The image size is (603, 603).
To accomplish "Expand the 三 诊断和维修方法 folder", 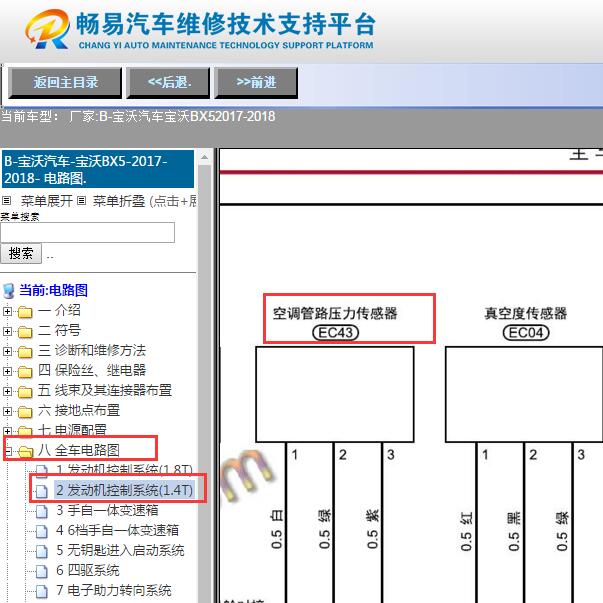I will click(x=7, y=351).
